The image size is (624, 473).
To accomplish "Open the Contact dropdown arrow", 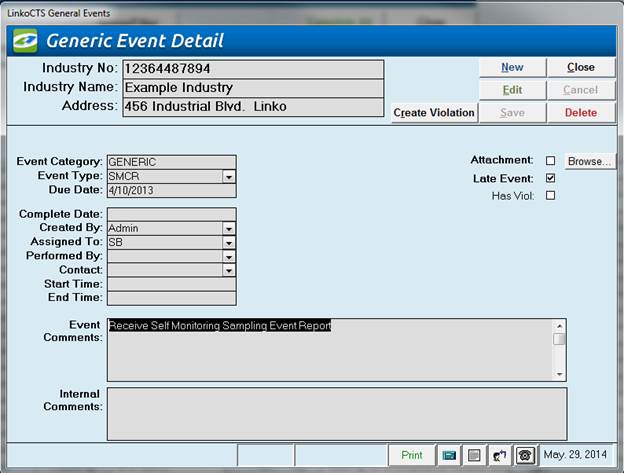I will point(229,270).
